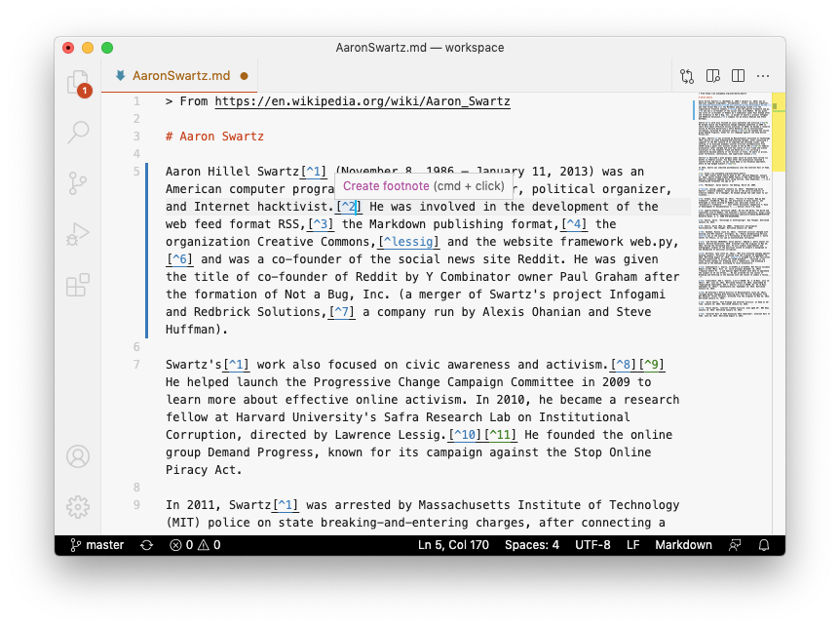840x628 pixels.
Task: Click the # Aaron Swartz heading text
Action: pyautogui.click(x=214, y=137)
